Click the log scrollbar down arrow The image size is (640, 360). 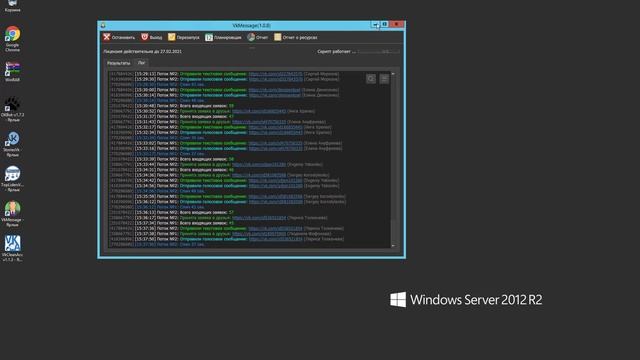[393, 246]
